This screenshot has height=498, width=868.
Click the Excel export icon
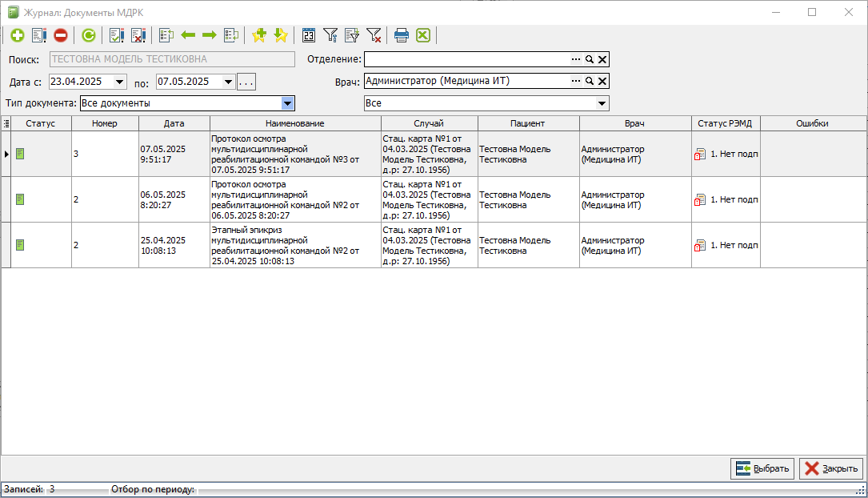(x=423, y=35)
